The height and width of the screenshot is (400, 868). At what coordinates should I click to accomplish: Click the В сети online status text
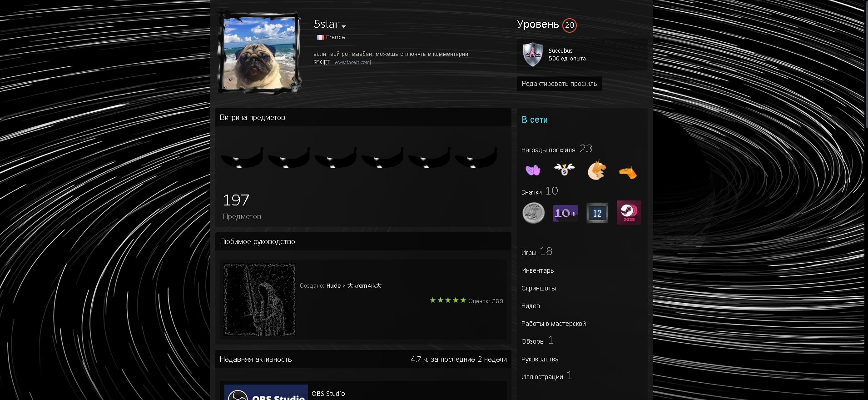pos(535,120)
